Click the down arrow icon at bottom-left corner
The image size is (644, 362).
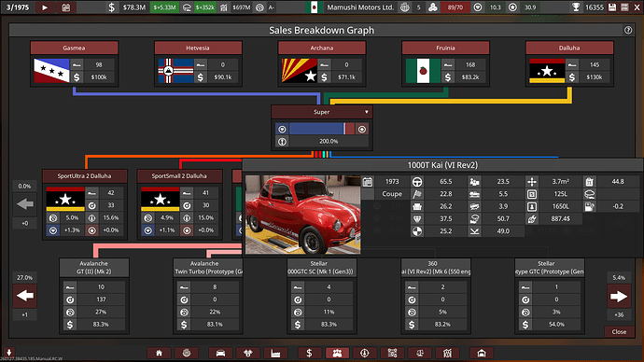pos(8,352)
